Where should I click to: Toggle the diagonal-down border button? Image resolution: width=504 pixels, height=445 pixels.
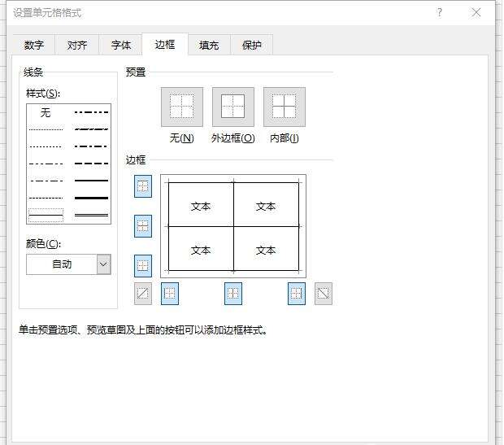323,294
